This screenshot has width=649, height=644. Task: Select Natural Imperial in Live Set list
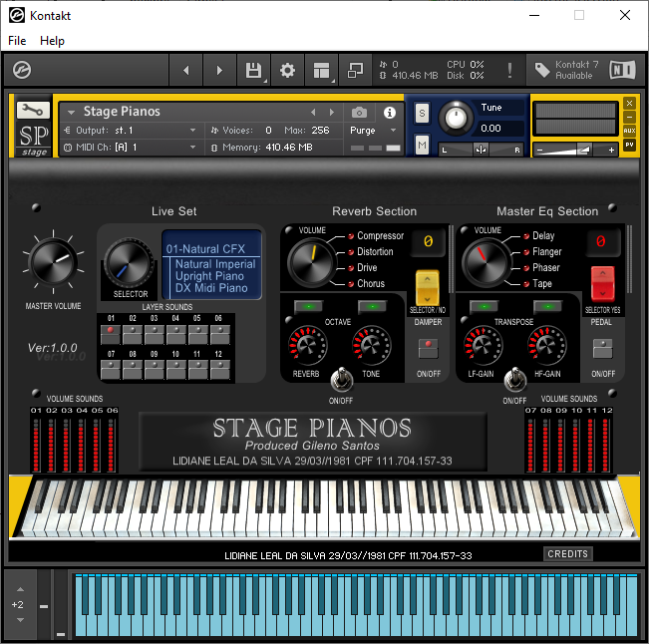tap(215, 264)
